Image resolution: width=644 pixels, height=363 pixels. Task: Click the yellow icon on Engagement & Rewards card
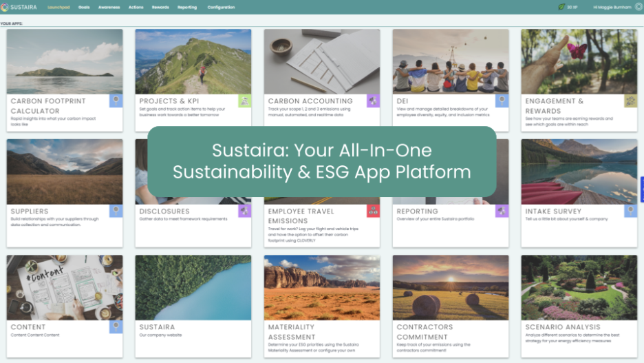coord(630,101)
